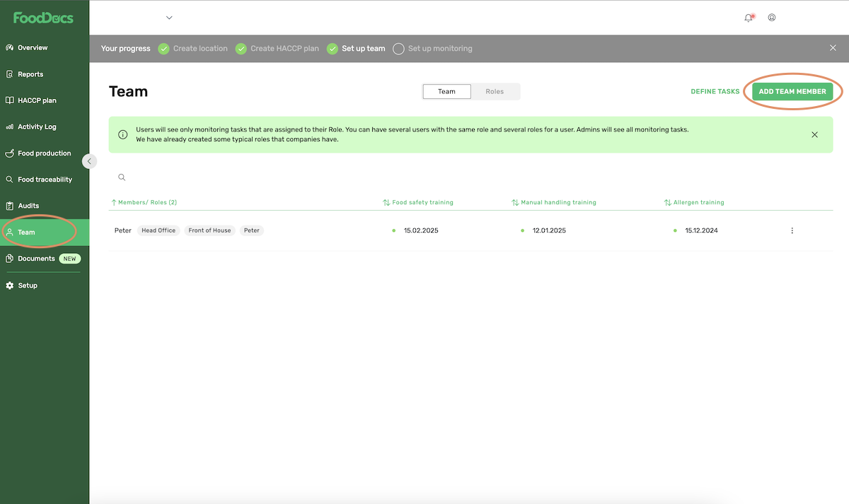
Task: Open Food production in the sidebar
Action: point(45,153)
